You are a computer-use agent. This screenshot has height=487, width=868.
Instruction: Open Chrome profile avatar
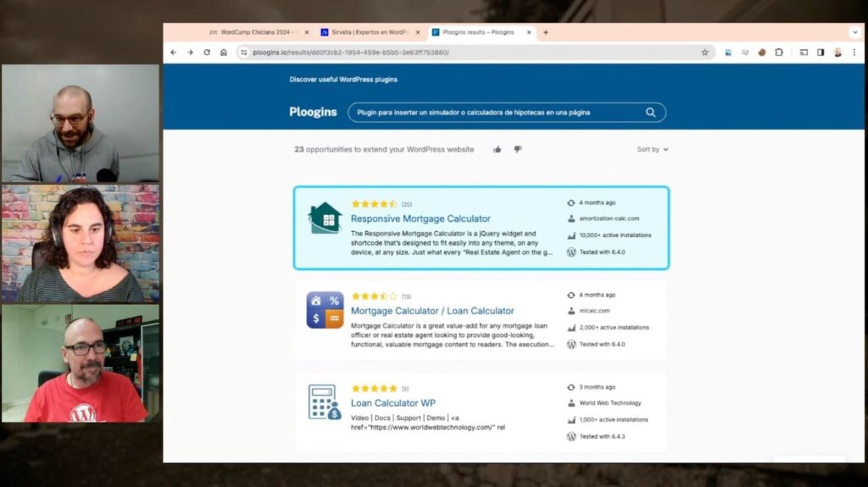tap(837, 52)
